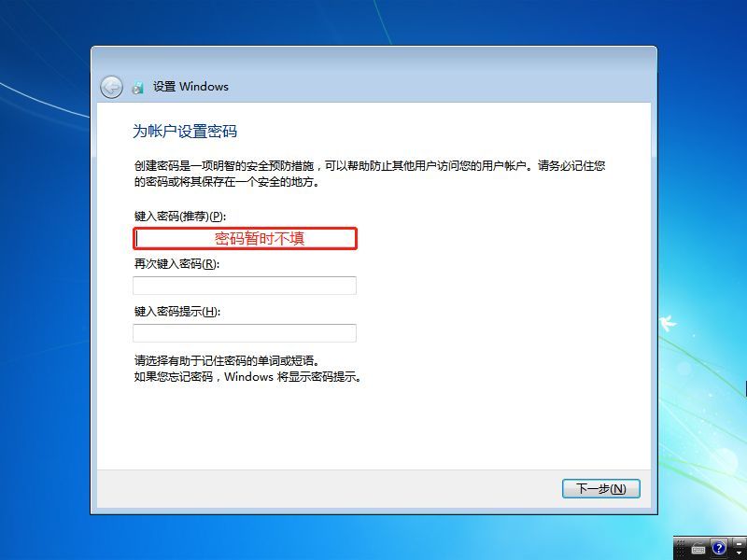Focus the 键入密码(推荐) password field

tap(245, 238)
